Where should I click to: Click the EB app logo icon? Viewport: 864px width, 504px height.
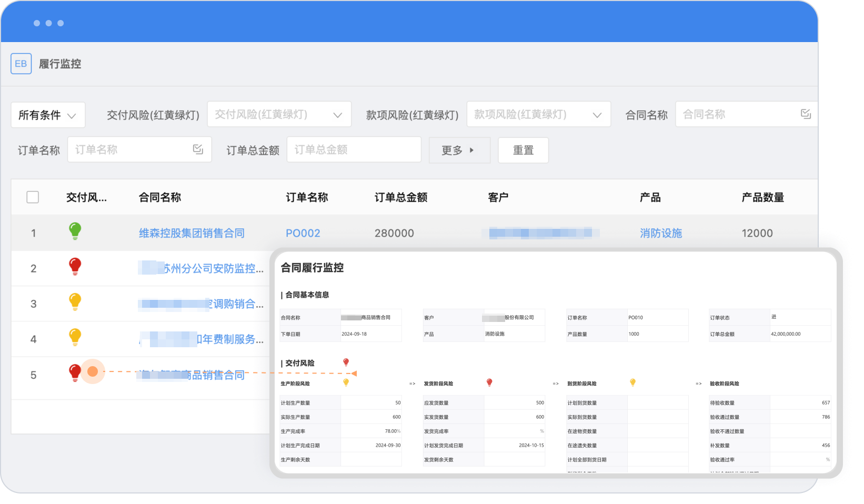[x=21, y=64]
